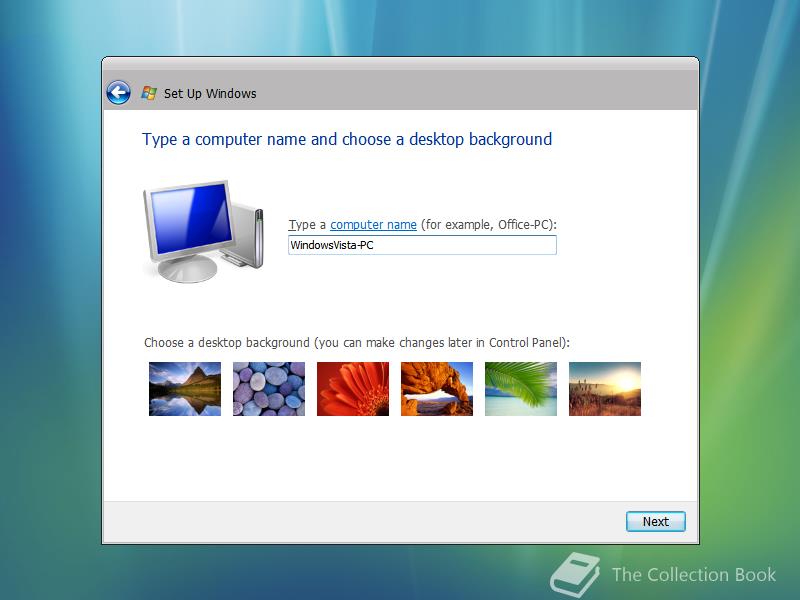Click heading 'Type a computer name and choose a desktop background'
This screenshot has width=800, height=600.
click(347, 139)
